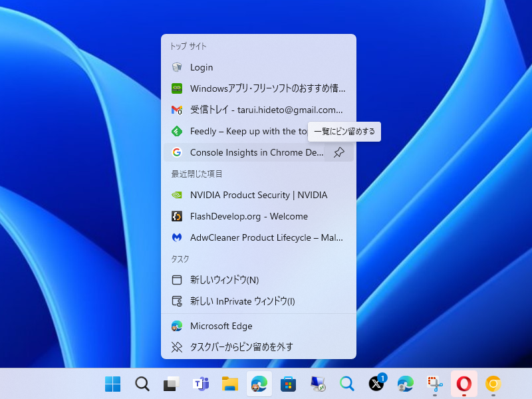Image resolution: width=532 pixels, height=399 pixels.
Task: Click the unpin icon in jump list
Action: tap(177, 347)
